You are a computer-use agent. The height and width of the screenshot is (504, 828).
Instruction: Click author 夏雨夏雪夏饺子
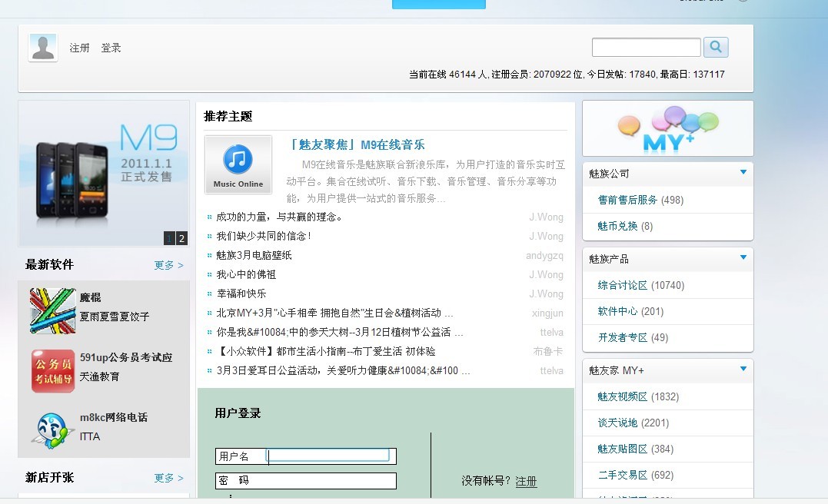[x=115, y=317]
